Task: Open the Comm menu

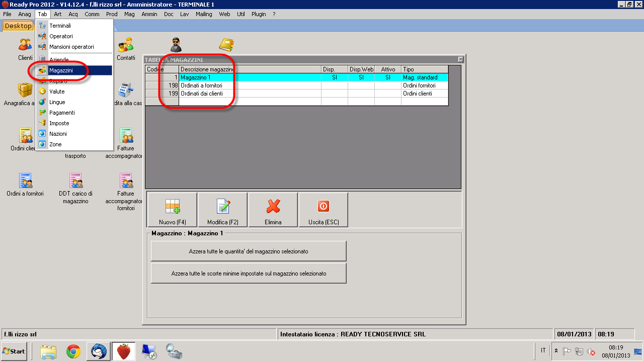Action: click(92, 14)
